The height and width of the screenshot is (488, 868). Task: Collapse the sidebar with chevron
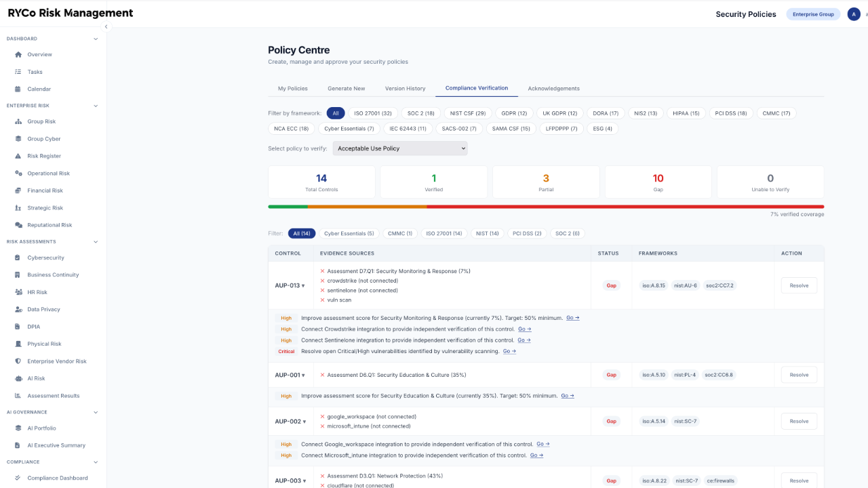tap(106, 26)
